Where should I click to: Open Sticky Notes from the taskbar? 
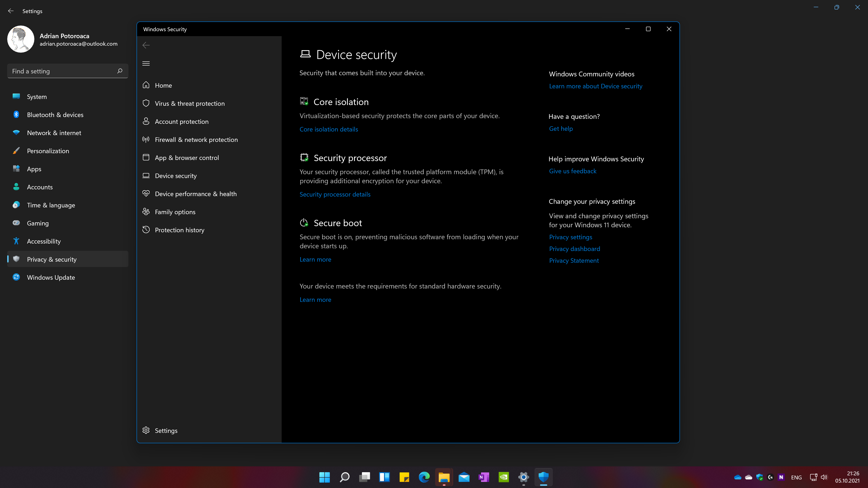[404, 477]
